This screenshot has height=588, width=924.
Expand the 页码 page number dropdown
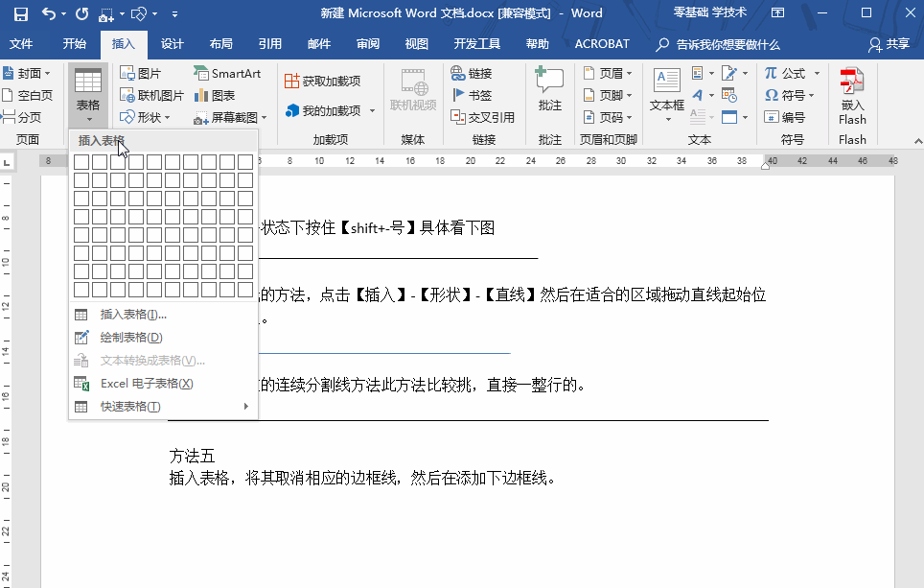tap(629, 117)
